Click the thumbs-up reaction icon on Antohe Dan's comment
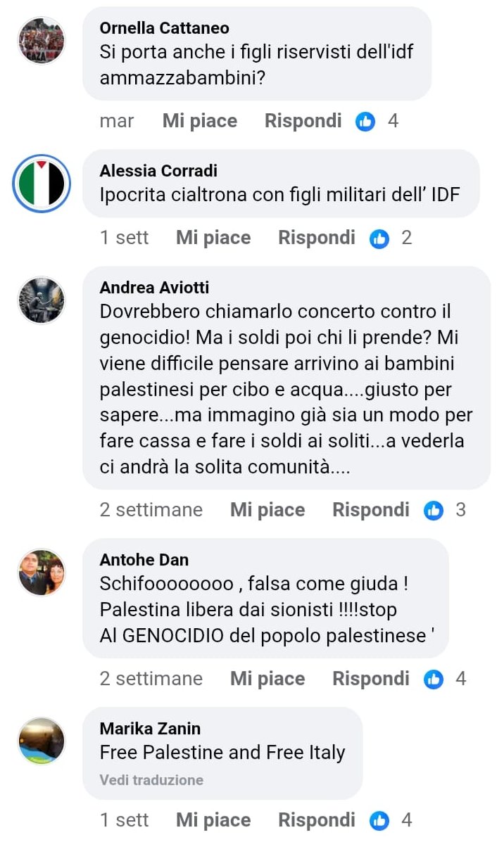 434,679
